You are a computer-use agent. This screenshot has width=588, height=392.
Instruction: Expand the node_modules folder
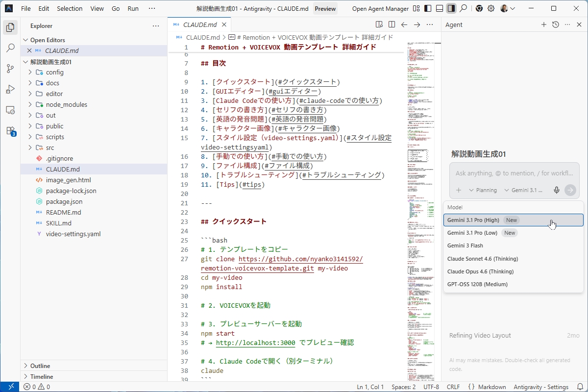66,104
